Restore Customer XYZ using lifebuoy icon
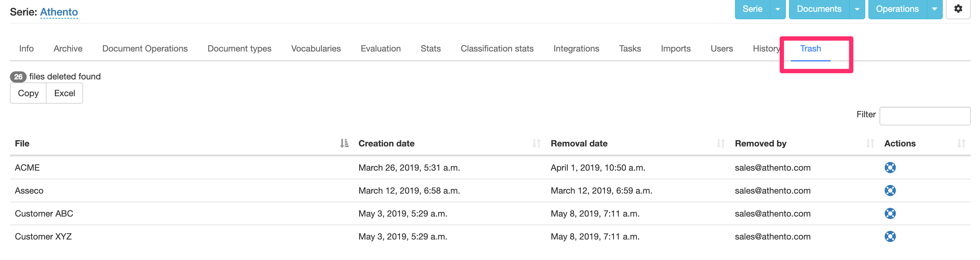 (x=890, y=236)
